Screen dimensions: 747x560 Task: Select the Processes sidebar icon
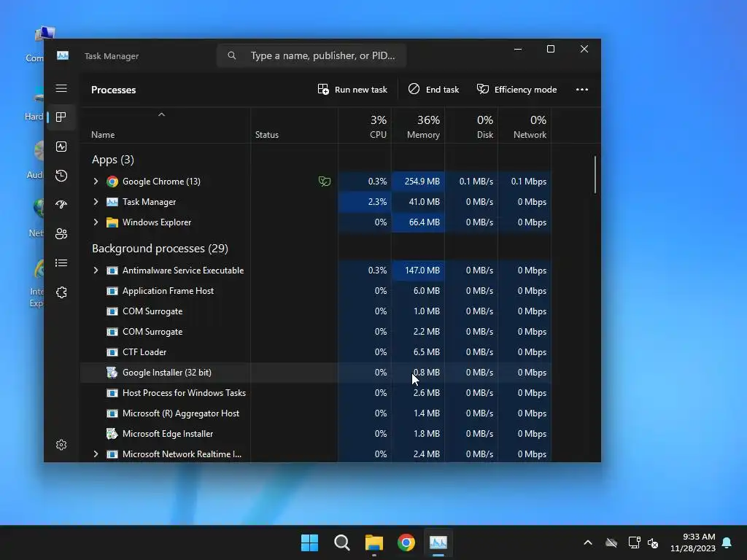61,117
